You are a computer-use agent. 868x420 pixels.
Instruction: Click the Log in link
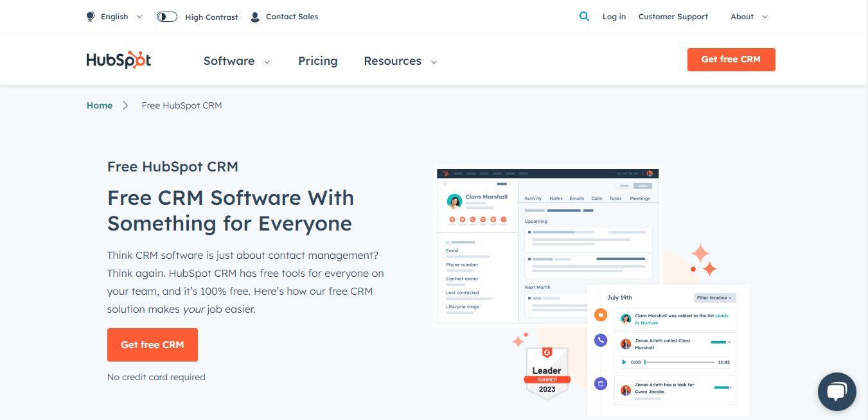coord(614,16)
